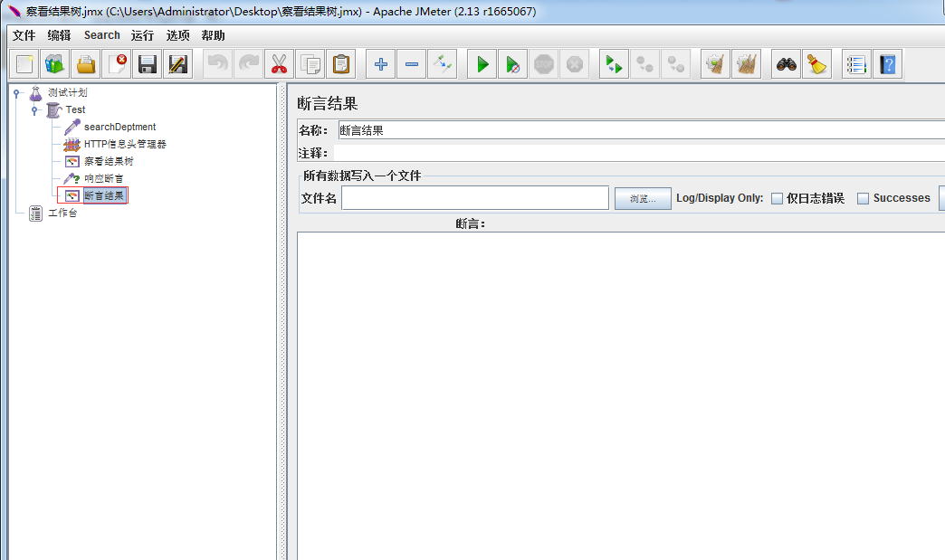
Task: Collapse the Test thread group node
Action: tap(34, 110)
